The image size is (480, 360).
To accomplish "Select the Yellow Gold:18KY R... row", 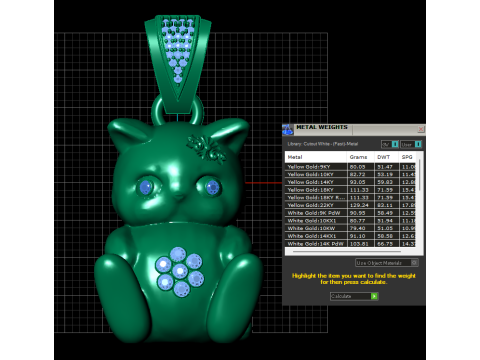I will click(x=350, y=197).
